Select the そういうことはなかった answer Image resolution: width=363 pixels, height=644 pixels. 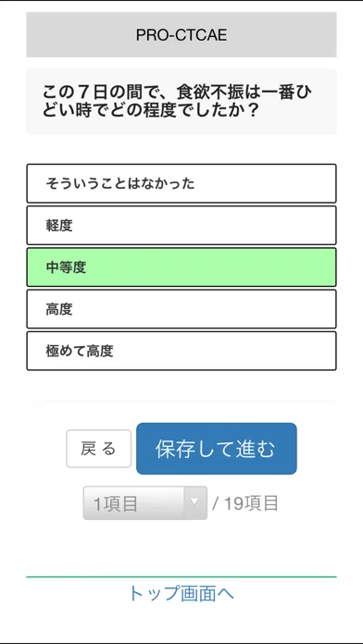pos(181,183)
